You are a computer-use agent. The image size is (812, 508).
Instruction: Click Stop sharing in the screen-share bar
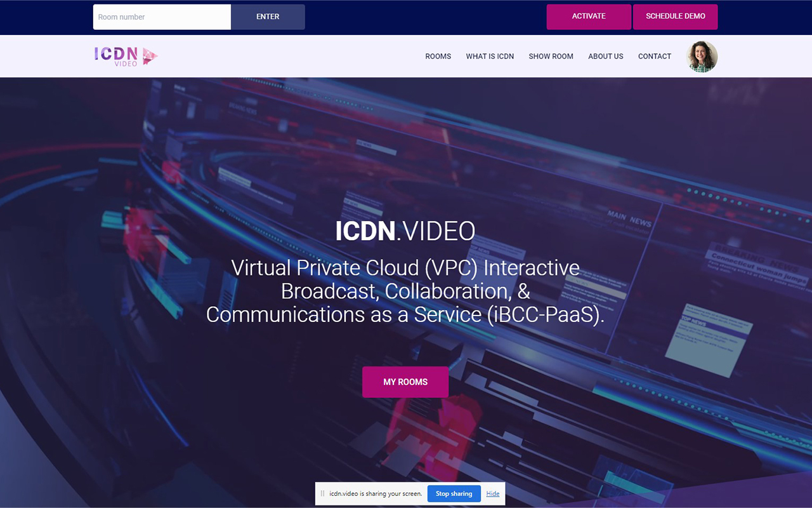[x=454, y=493]
